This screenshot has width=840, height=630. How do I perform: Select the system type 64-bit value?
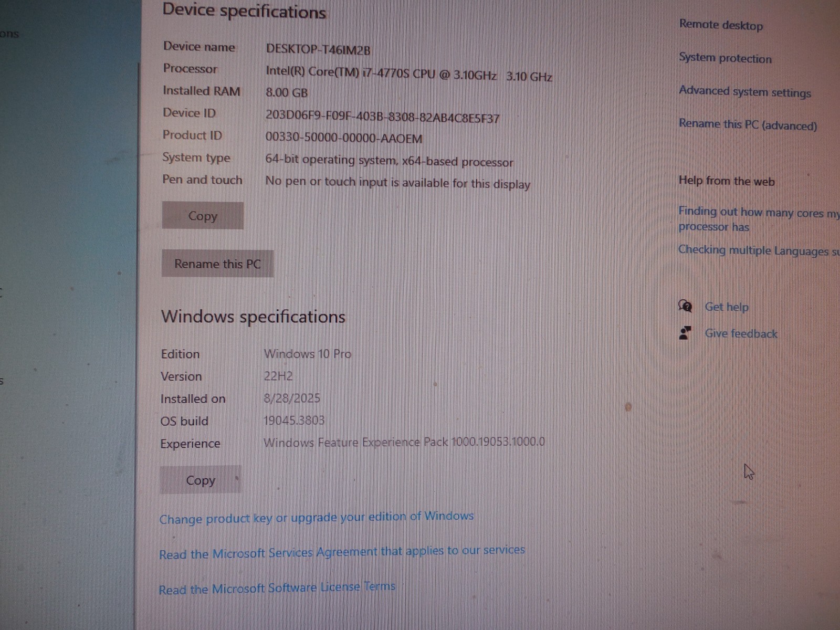pos(389,161)
